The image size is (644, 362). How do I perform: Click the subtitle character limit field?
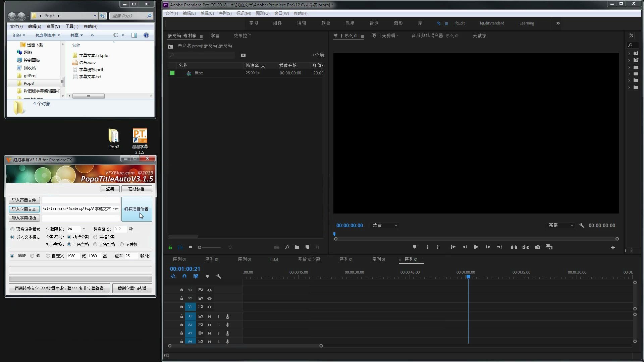pyautogui.click(x=73, y=229)
